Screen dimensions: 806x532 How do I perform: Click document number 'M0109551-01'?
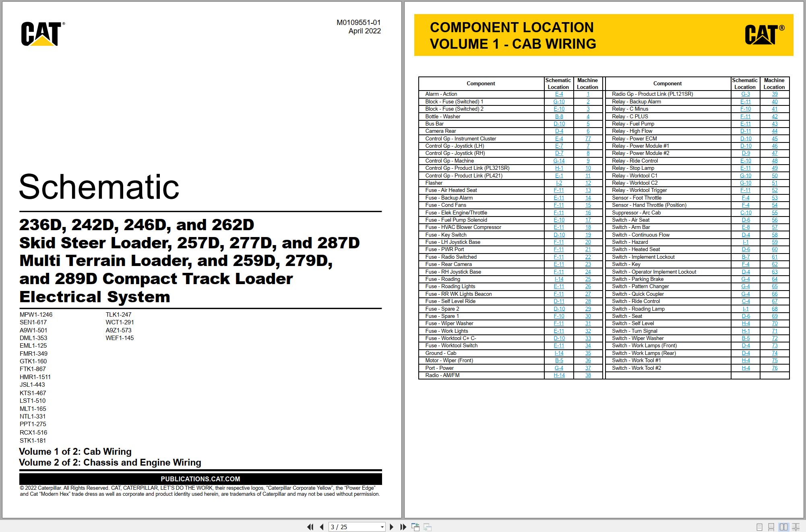(x=358, y=23)
